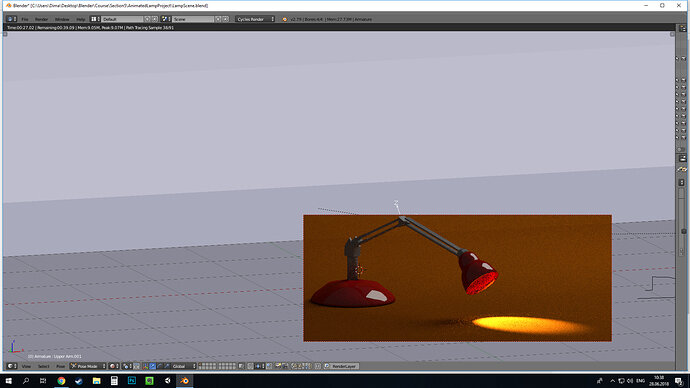Open the volume control in system tray
The width and height of the screenshot is (690, 388).
(630, 381)
